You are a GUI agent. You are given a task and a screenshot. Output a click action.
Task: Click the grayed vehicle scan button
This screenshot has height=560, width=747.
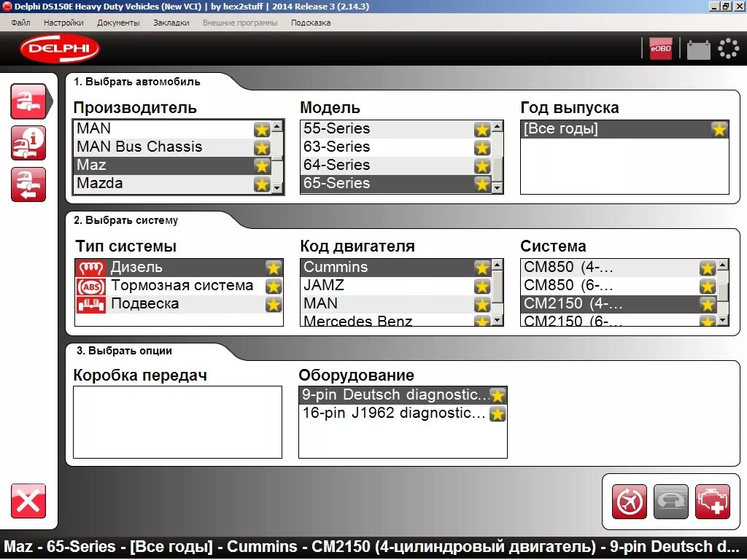pos(671,502)
